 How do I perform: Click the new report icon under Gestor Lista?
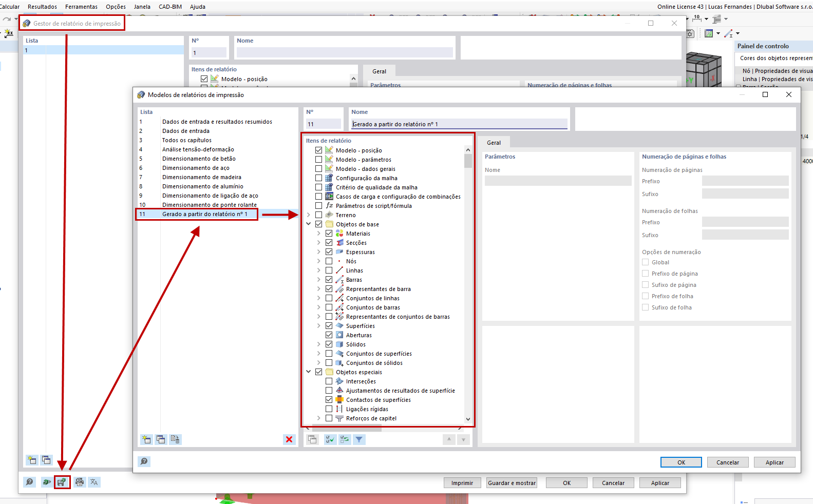pyautogui.click(x=32, y=460)
